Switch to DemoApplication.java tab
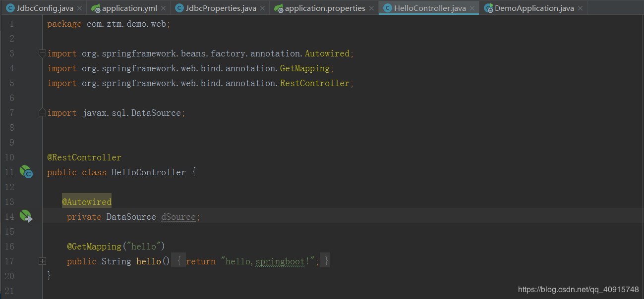The height and width of the screenshot is (299, 644). point(534,8)
